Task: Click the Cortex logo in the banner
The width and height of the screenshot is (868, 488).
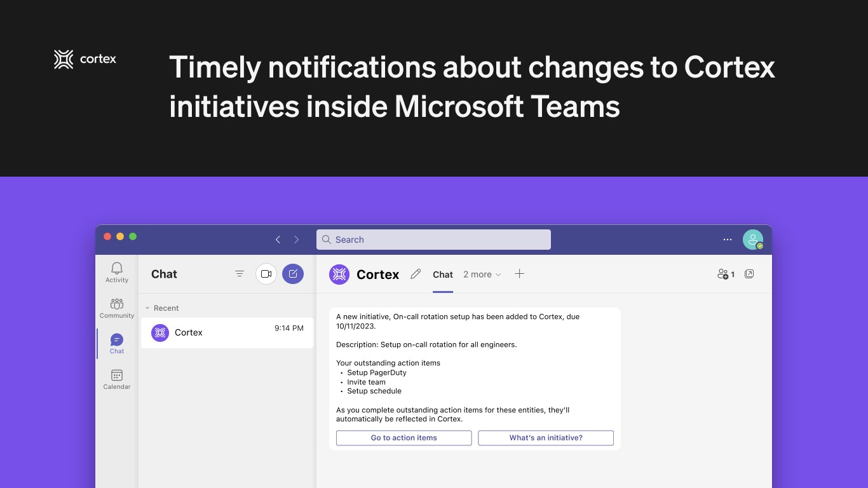Action: click(85, 59)
